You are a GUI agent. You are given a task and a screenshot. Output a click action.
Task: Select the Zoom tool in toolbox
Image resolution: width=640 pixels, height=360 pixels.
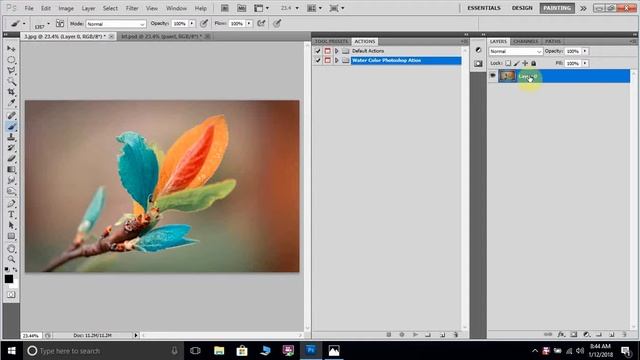[x=11, y=259]
